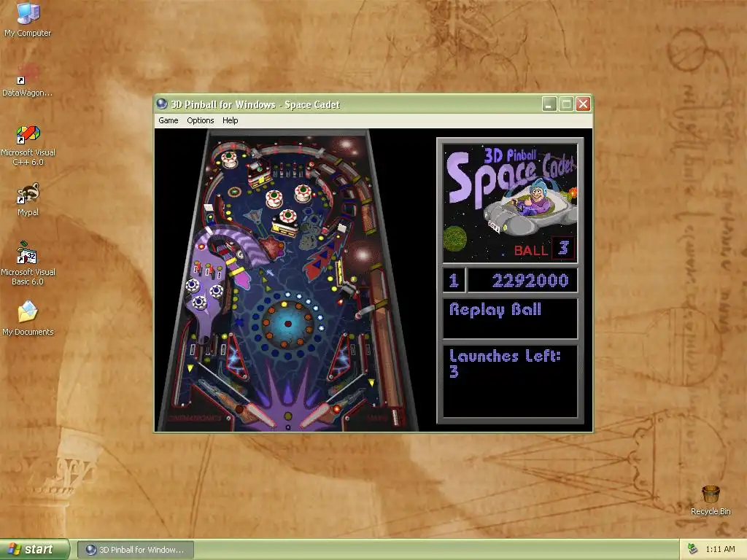
Task: Click the ball plunger at bottom right
Action: pyautogui.click(x=395, y=417)
